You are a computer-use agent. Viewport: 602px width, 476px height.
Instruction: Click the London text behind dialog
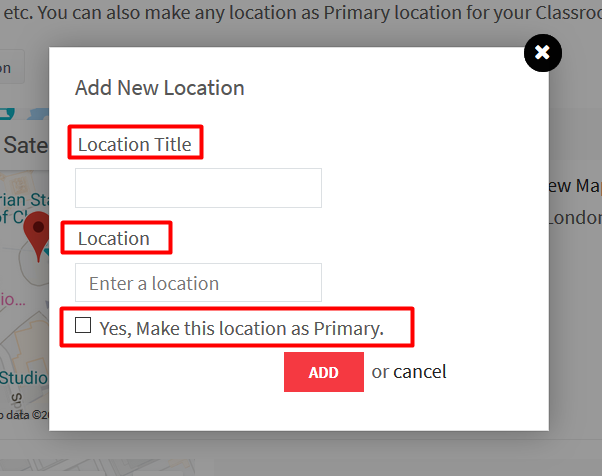pyautogui.click(x=574, y=218)
